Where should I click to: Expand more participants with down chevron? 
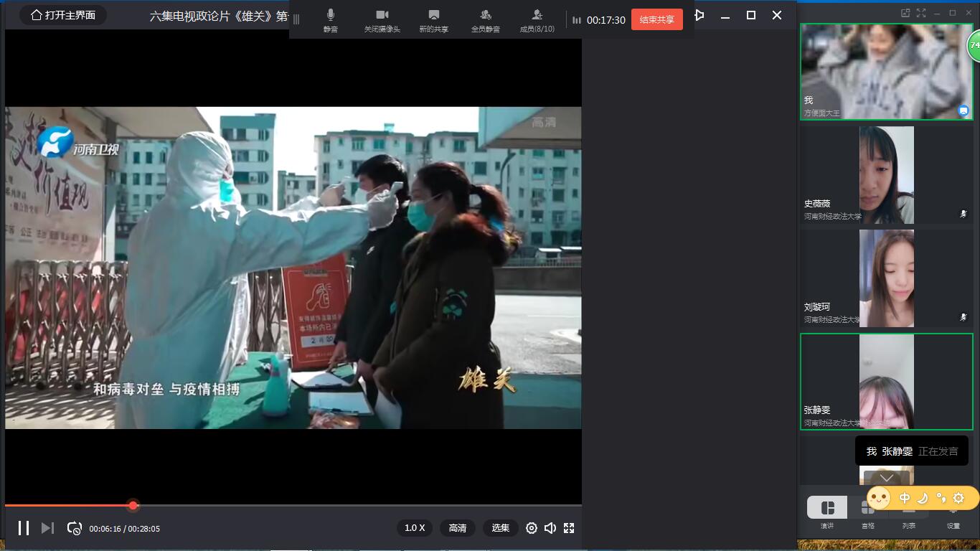pyautogui.click(x=887, y=478)
